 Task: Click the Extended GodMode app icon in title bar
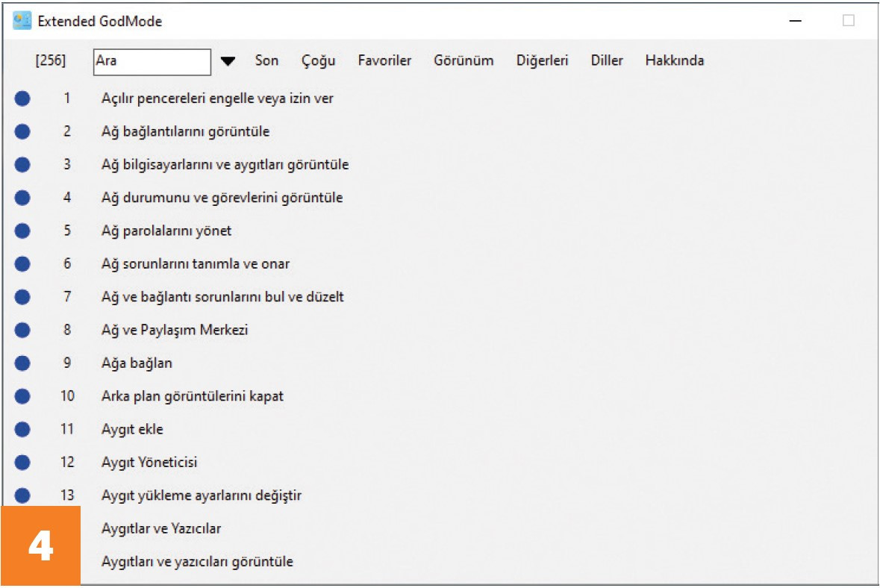(x=22, y=22)
